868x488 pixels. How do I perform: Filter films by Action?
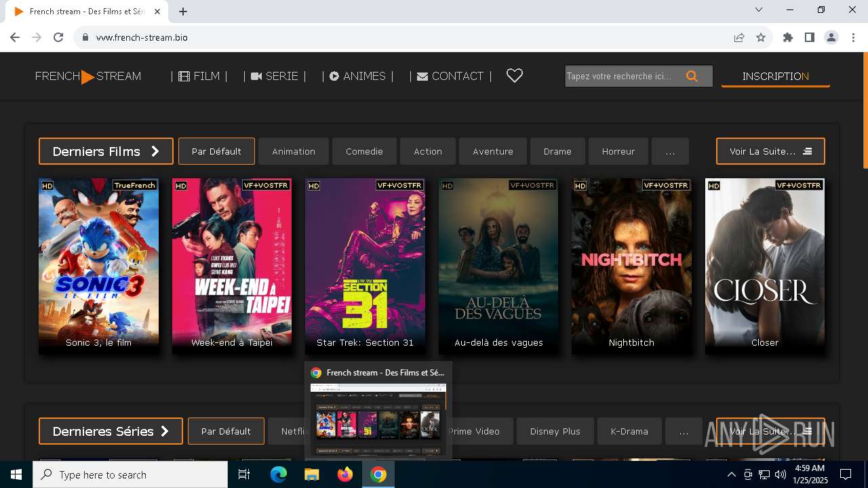pos(428,151)
